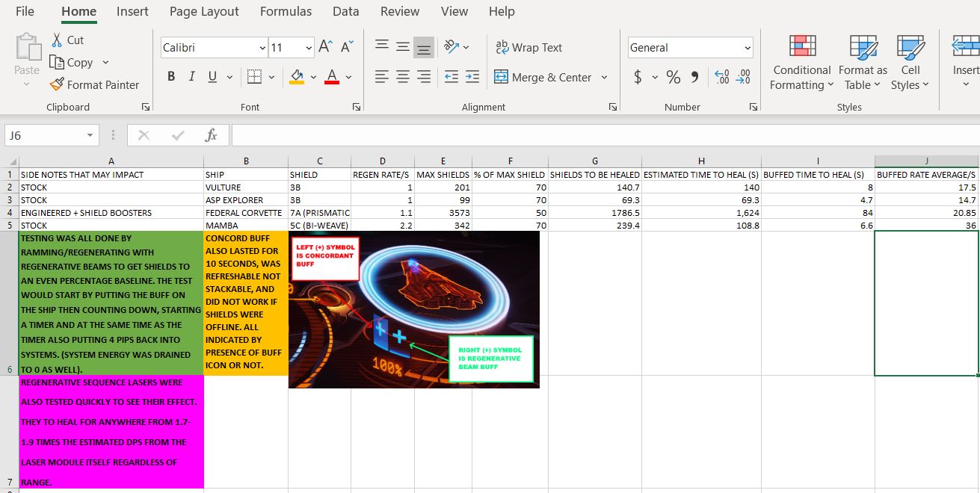980x493 pixels.
Task: Open the General number format dropdown
Action: (748, 48)
